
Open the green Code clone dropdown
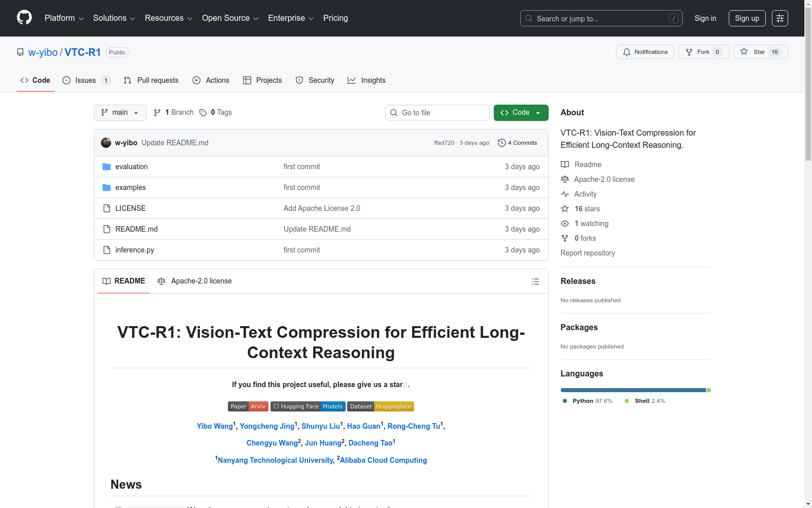coord(521,113)
